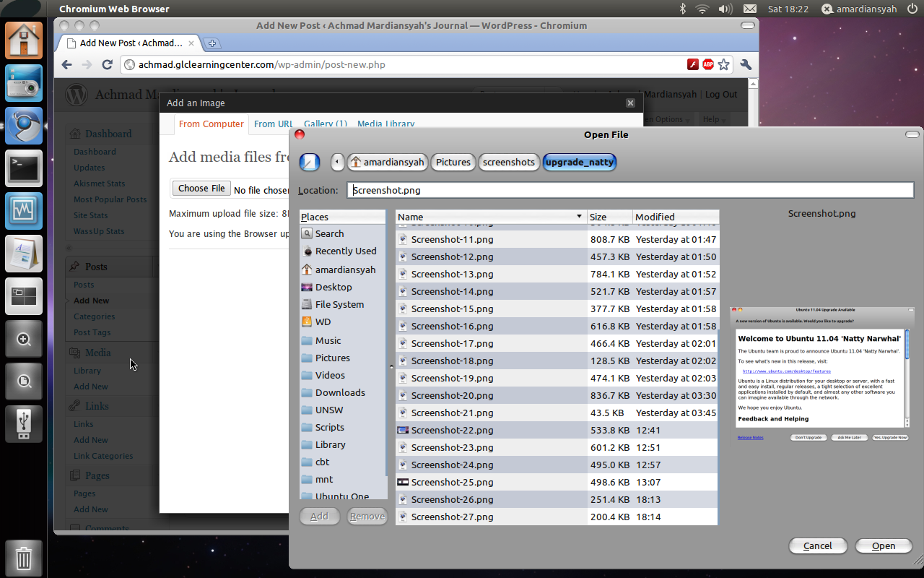
Task: Open Link Categories in WordPress sidebar
Action: click(103, 456)
